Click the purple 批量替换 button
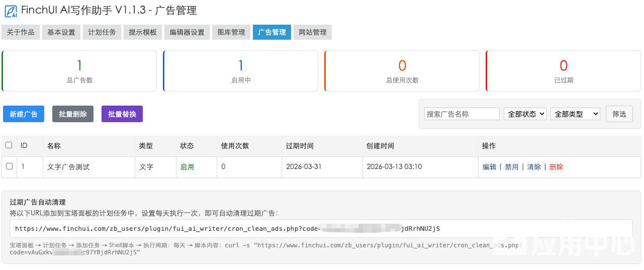Image resolution: width=644 pixels, height=270 pixels. tap(122, 114)
